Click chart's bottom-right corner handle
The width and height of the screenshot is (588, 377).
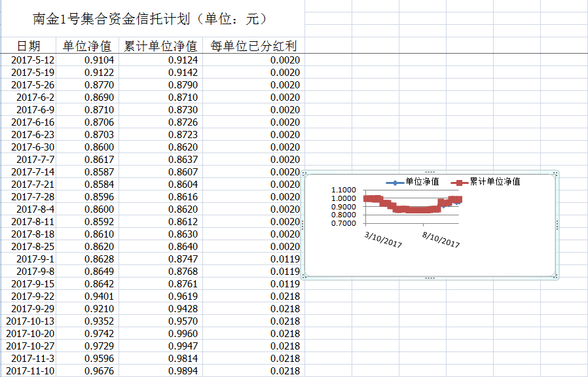point(556,278)
